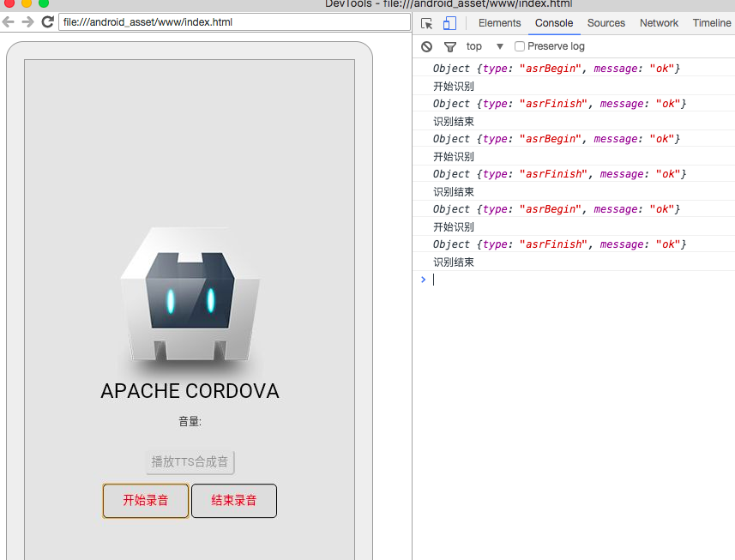Enable the Preserve log checkbox
The height and width of the screenshot is (560, 735).
(x=518, y=46)
